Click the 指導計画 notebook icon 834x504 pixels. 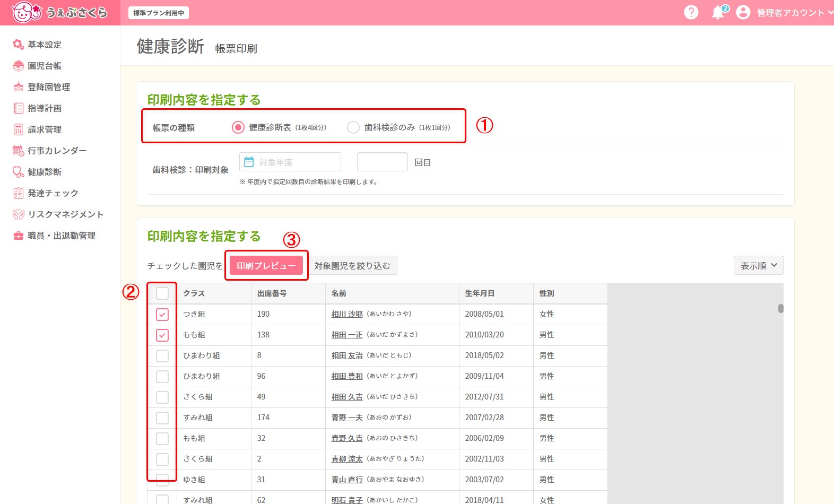click(19, 108)
